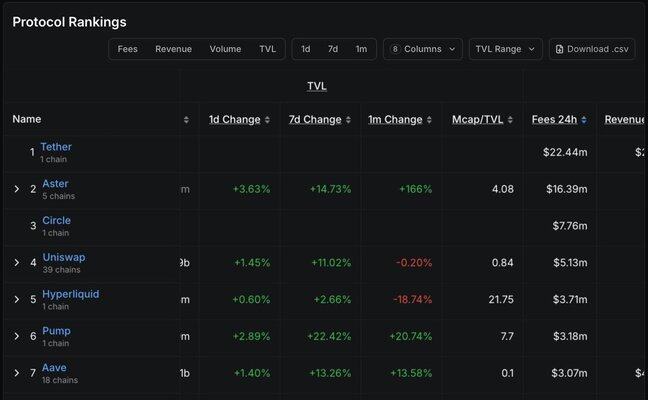
Task: Toggle the 1d time period
Action: (306, 49)
